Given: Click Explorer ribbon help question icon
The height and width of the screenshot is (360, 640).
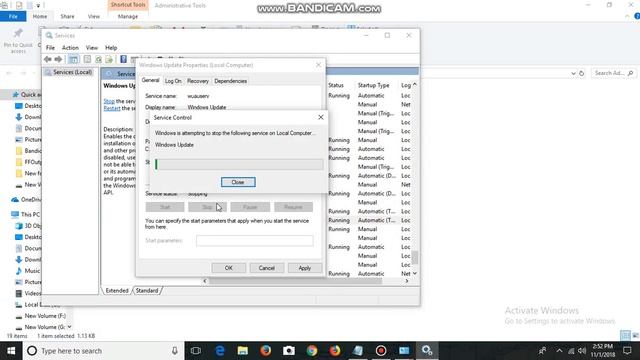Looking at the screenshot, I should [637, 16].
